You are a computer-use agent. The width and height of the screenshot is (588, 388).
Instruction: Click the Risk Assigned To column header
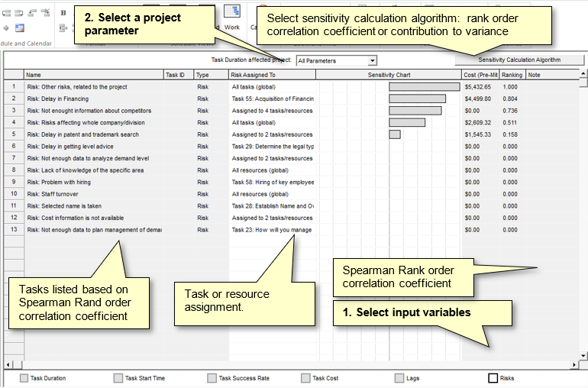click(x=273, y=75)
